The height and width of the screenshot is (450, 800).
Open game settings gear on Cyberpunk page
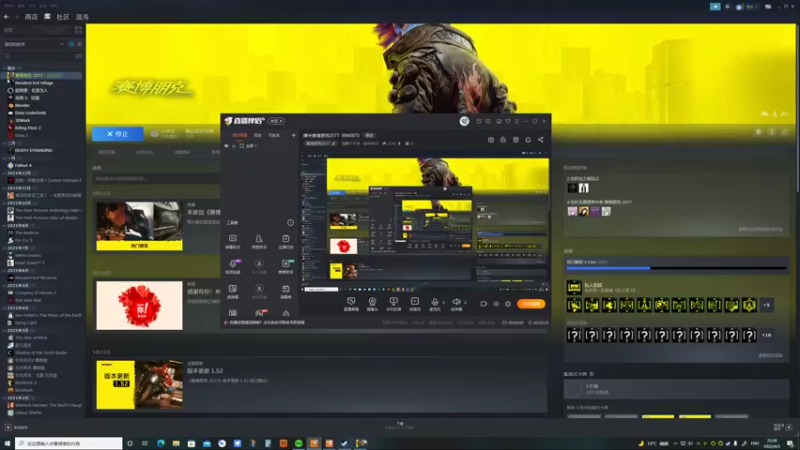click(x=758, y=132)
